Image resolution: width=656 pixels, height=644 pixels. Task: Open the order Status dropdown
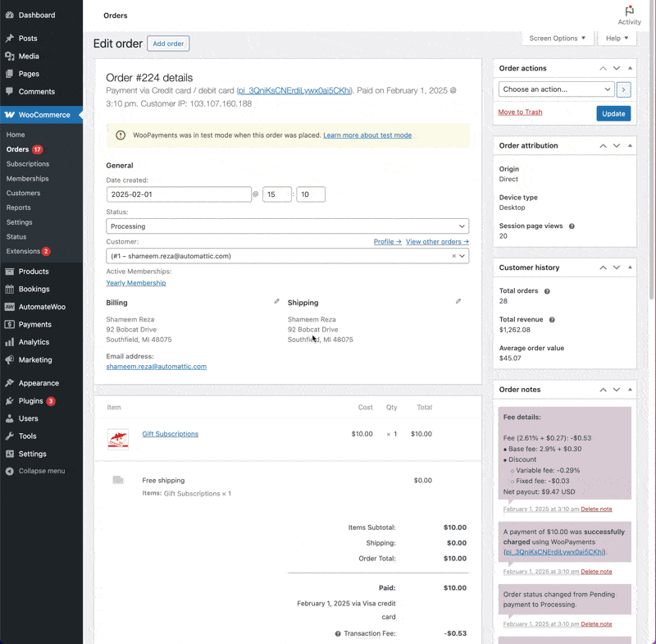click(x=288, y=226)
